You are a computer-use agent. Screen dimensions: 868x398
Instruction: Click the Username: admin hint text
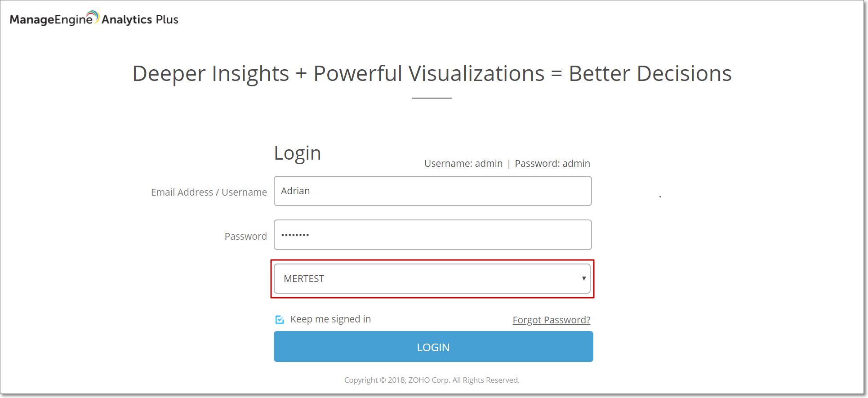click(463, 164)
